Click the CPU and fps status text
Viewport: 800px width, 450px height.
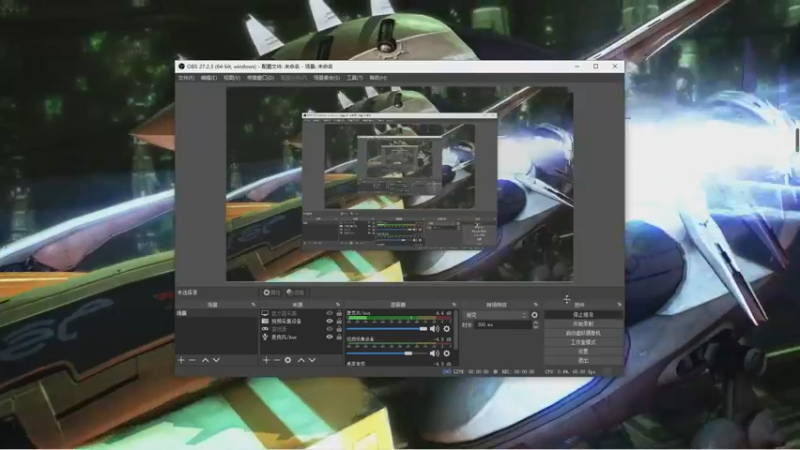tap(570, 372)
